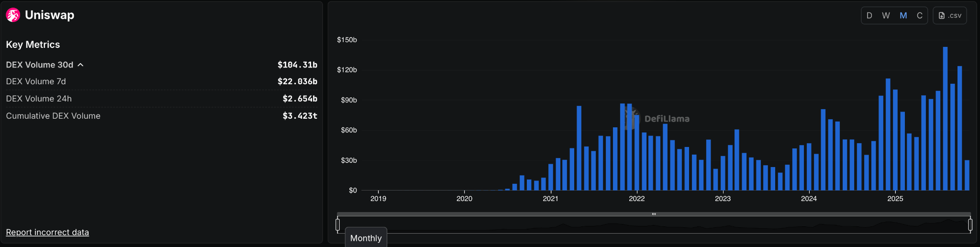Click the $104.31b DEX Volume 30d value
Screen dimensions: 980x247
tap(297, 65)
